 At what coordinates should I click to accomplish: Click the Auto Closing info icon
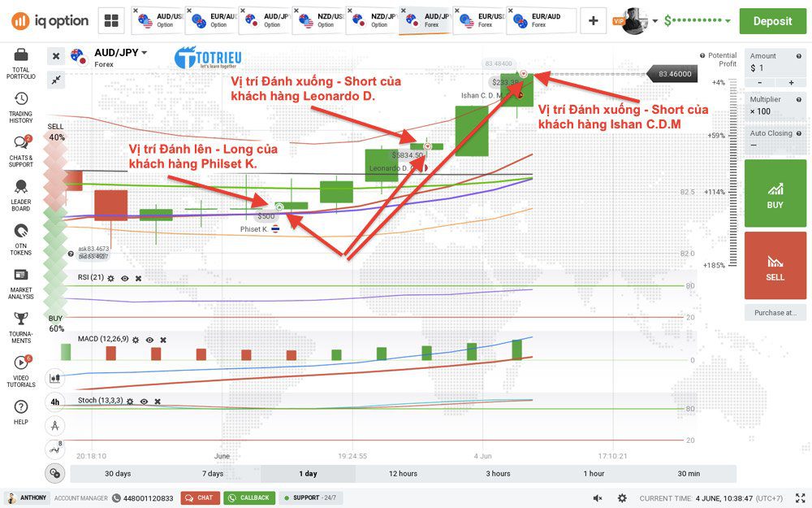click(x=798, y=133)
